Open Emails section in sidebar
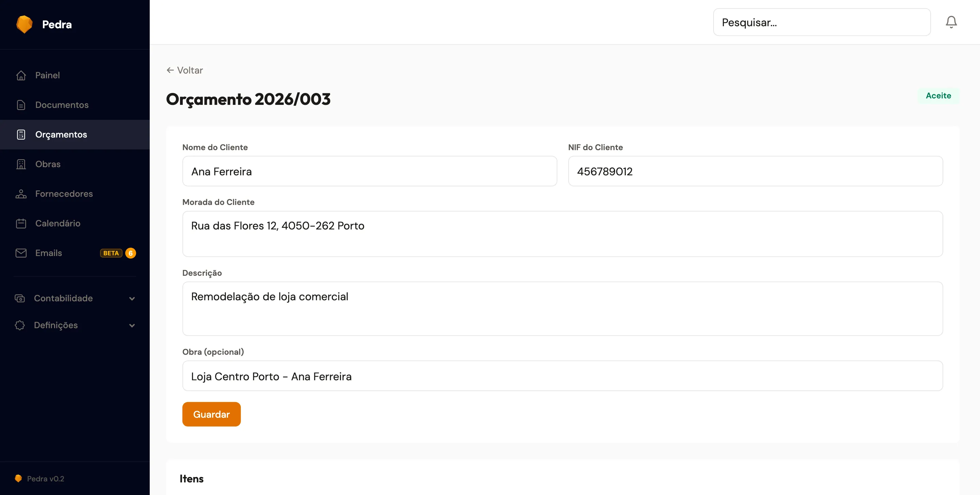This screenshot has width=980, height=495. 49,253
